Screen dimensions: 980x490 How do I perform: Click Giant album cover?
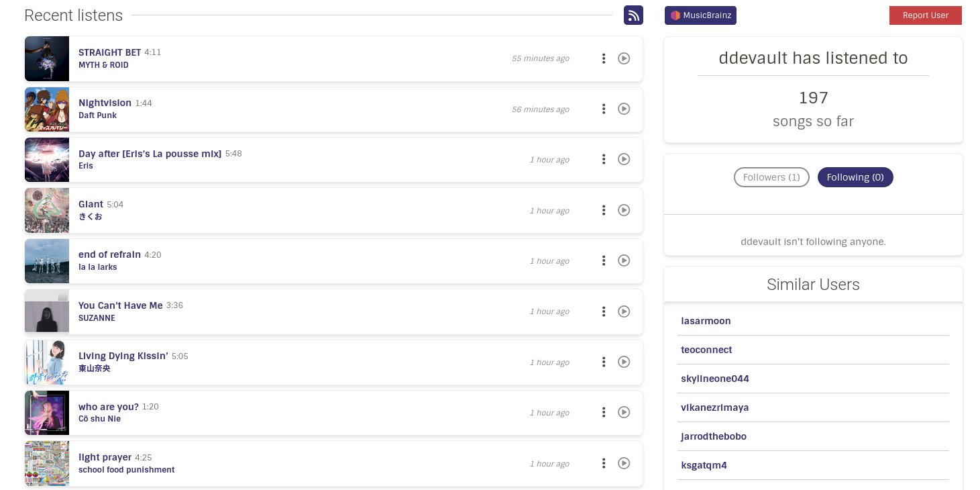(x=47, y=210)
